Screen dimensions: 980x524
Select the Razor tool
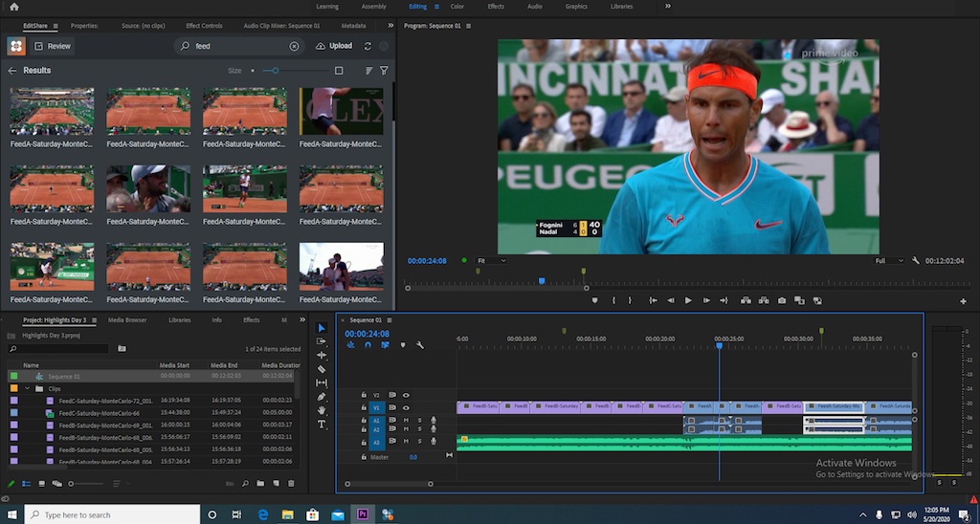322,369
